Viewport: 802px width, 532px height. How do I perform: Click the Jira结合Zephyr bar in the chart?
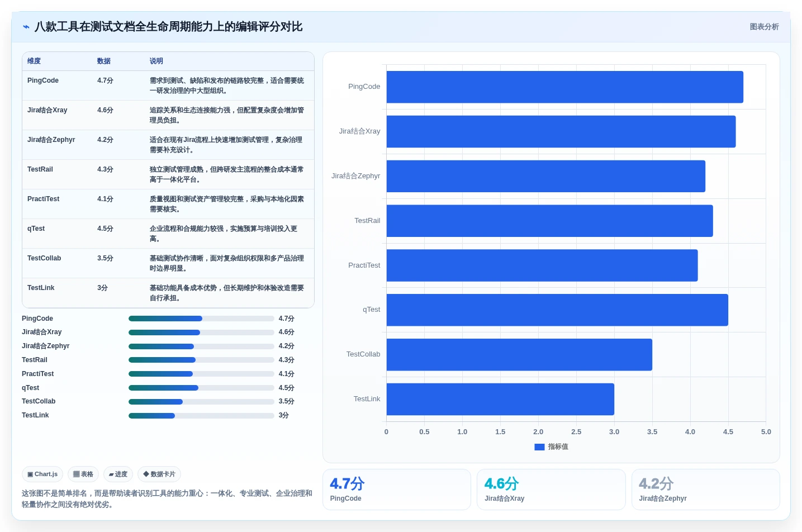(545, 176)
